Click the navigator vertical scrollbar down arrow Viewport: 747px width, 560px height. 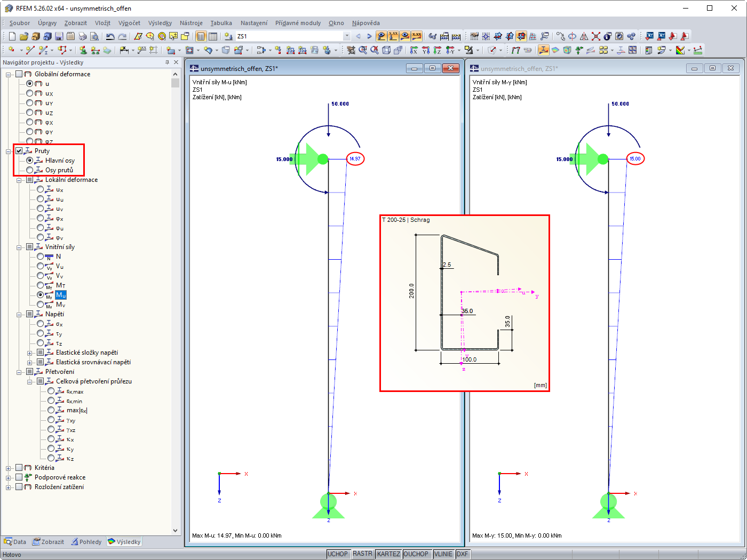175,531
